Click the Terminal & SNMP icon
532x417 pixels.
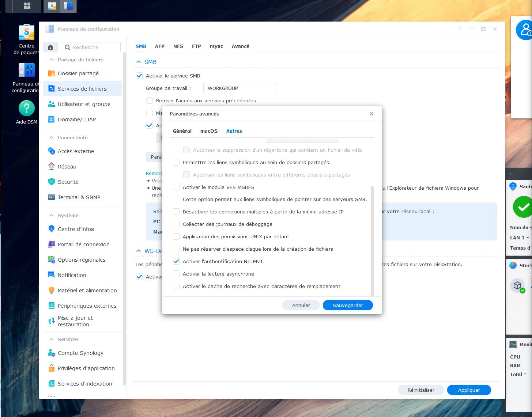(52, 197)
